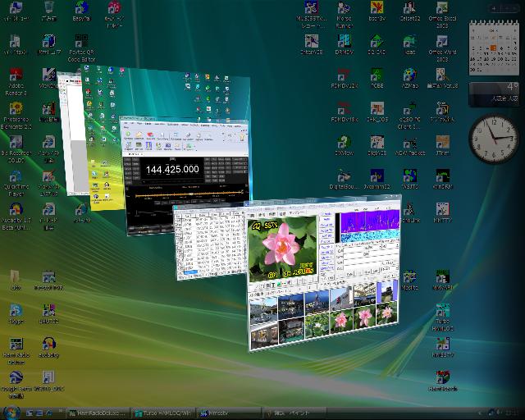Launch the Google Earth desktop shortcut
Screen dimensions: 525x420
(16, 385)
